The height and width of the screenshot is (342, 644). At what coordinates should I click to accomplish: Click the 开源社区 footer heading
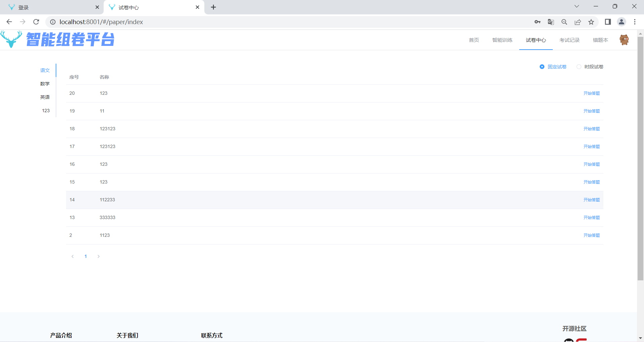point(575,329)
